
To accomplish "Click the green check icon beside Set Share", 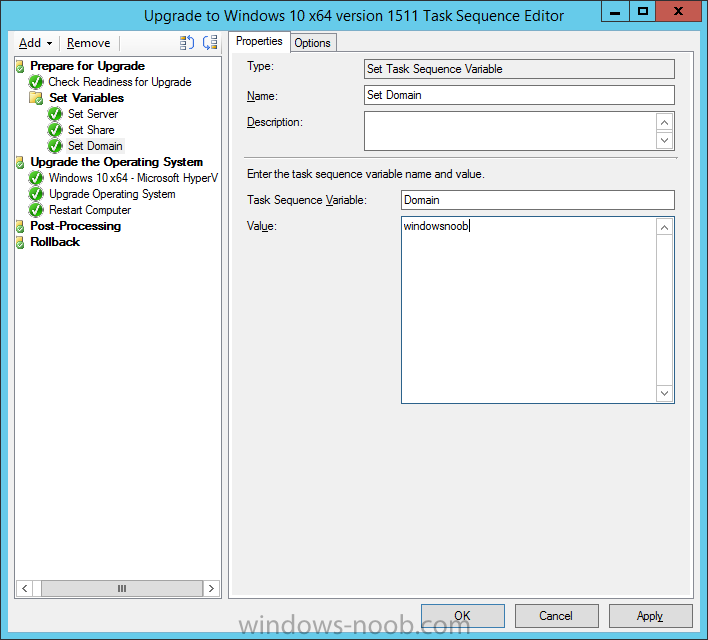I will click(x=55, y=130).
